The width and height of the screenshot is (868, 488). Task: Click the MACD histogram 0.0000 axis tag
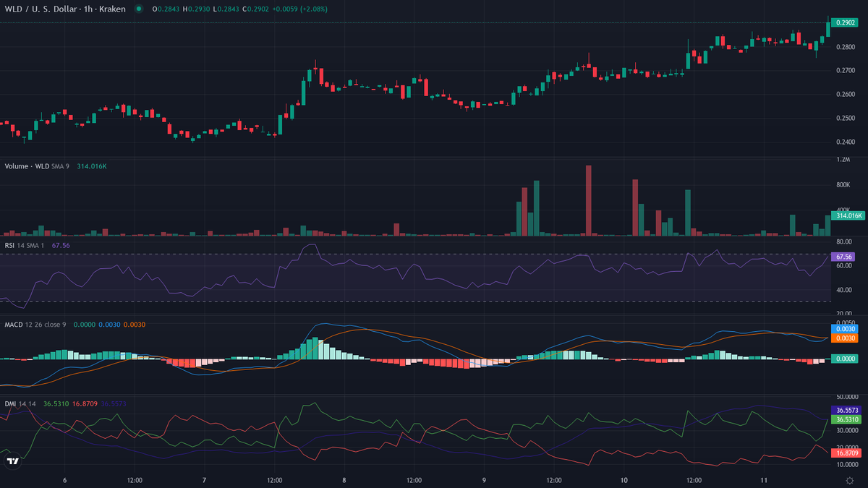pyautogui.click(x=845, y=359)
